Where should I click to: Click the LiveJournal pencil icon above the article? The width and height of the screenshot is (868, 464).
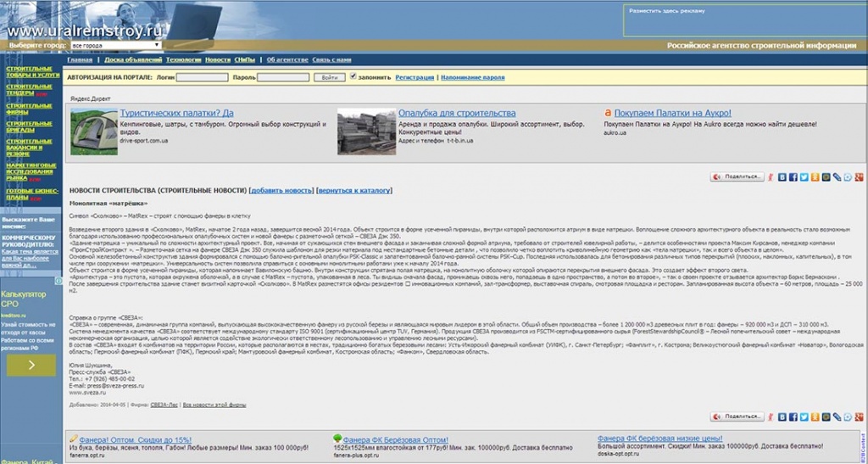pos(837,177)
